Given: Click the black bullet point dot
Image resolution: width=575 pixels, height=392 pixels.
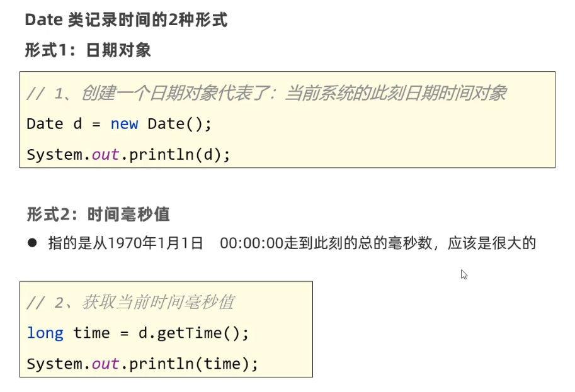Looking at the screenshot, I should 31,242.
